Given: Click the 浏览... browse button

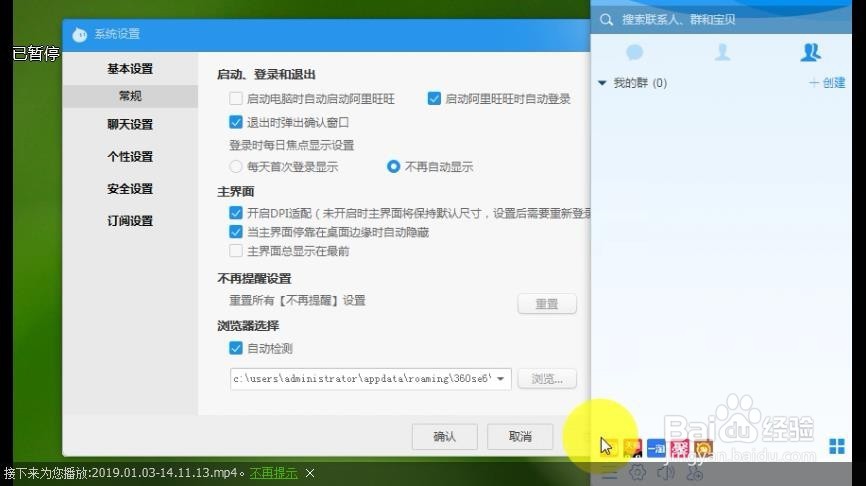Looking at the screenshot, I should pyautogui.click(x=547, y=379).
